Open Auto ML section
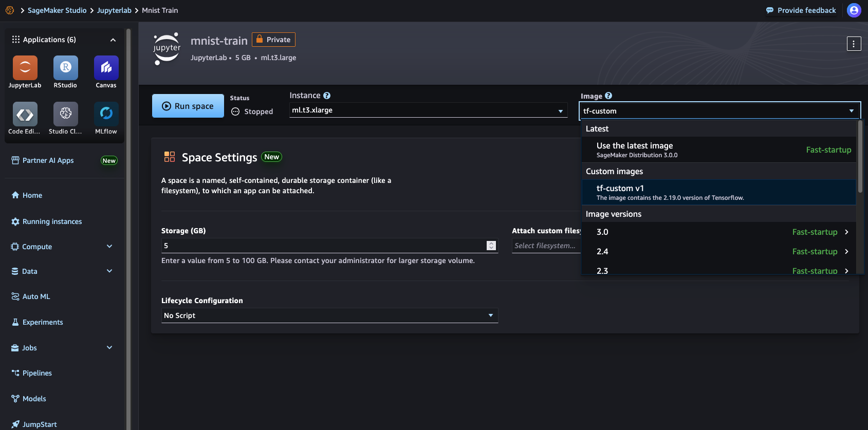Screen dimensions: 868x430 (30, 296)
